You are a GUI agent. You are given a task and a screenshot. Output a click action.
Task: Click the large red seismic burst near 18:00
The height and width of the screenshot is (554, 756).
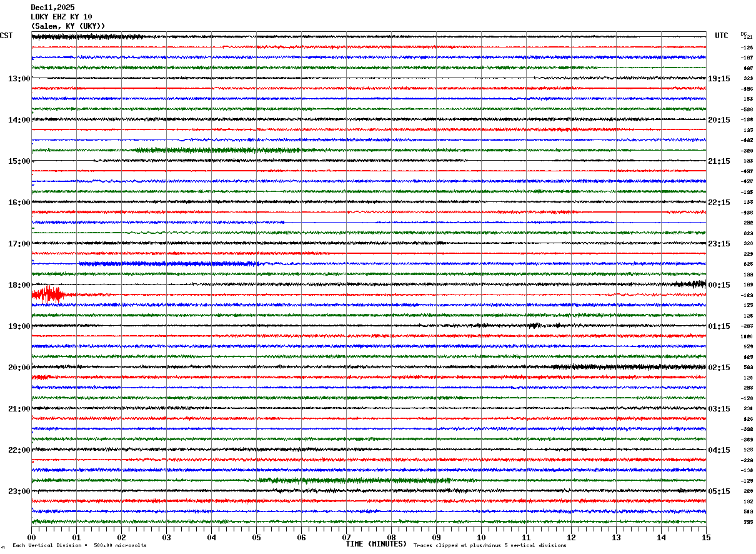47,295
